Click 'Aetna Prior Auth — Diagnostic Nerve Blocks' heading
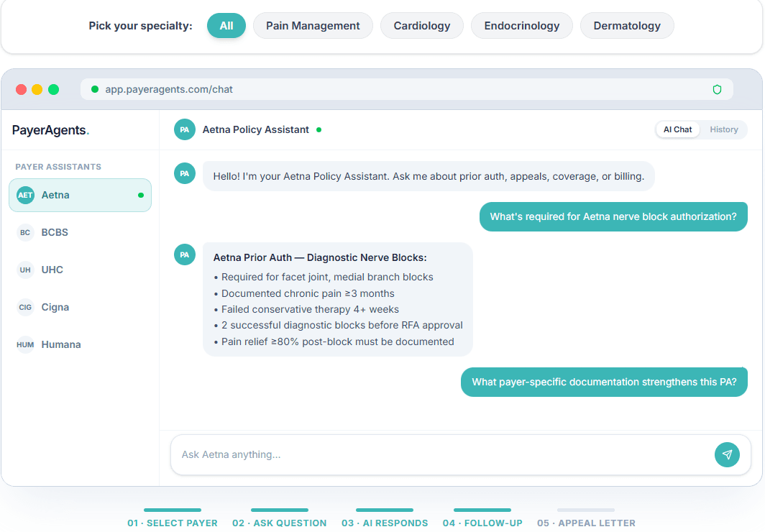 [319, 257]
